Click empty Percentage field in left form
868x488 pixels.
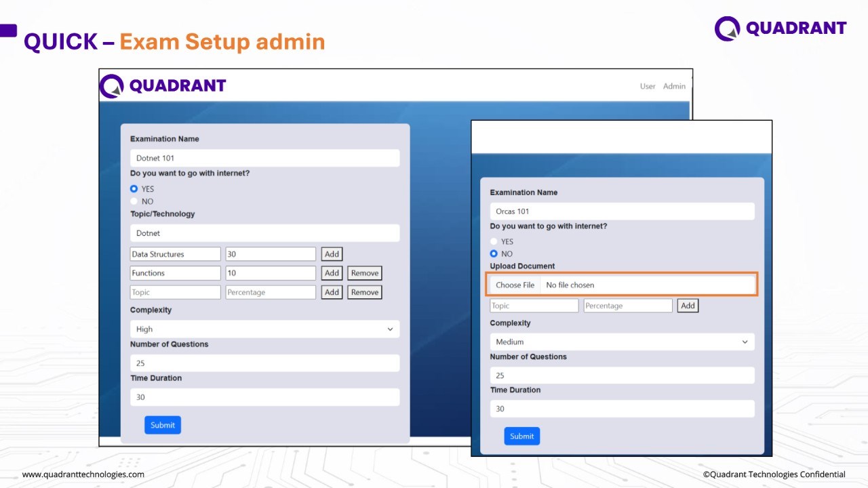pyautogui.click(x=271, y=292)
